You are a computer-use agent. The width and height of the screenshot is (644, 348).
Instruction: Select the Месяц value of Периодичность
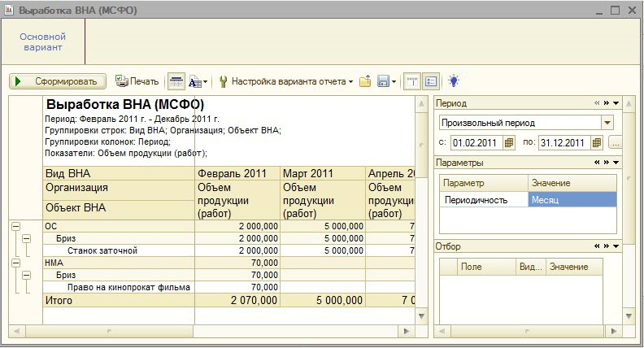pos(572,199)
